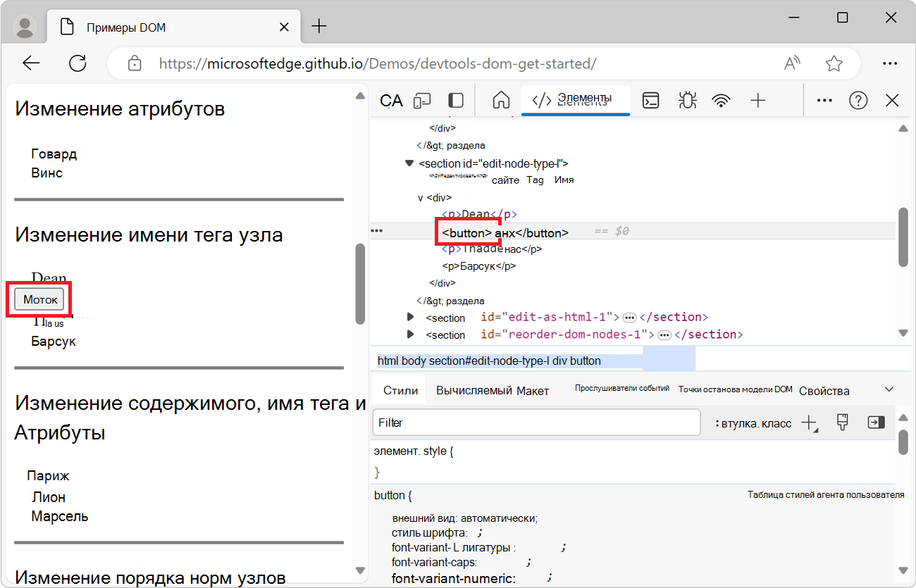Expand the section with id edit-as-html-1
The image size is (916, 588).
click(411, 317)
